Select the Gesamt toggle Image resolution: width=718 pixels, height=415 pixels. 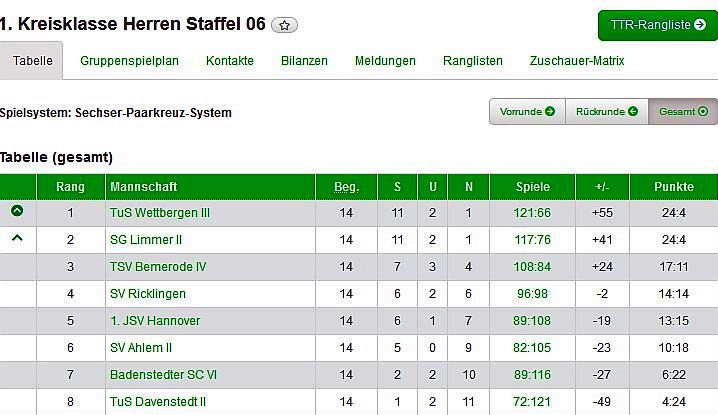[683, 112]
